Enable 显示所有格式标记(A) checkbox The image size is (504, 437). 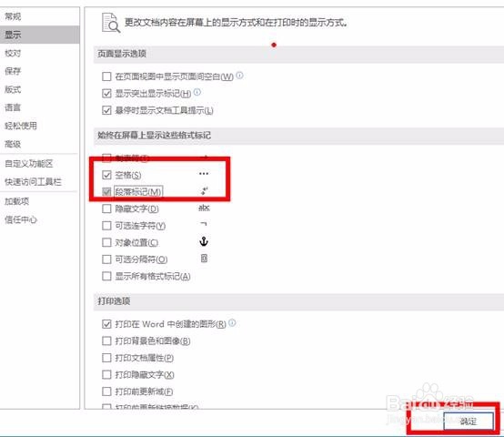pyautogui.click(x=106, y=276)
